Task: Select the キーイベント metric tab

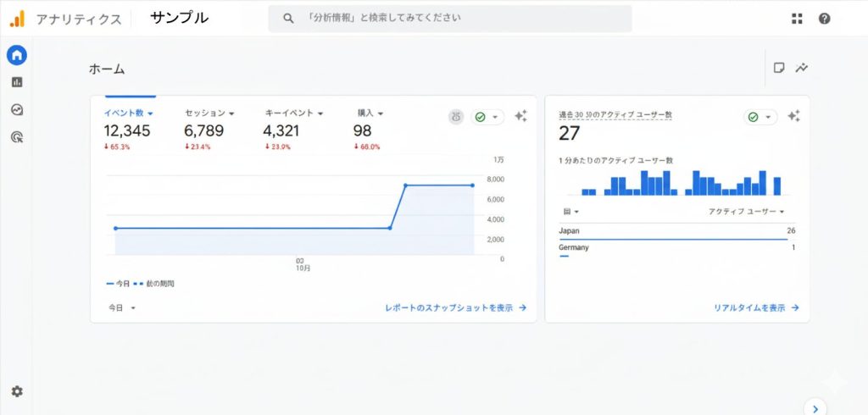Action: point(293,113)
